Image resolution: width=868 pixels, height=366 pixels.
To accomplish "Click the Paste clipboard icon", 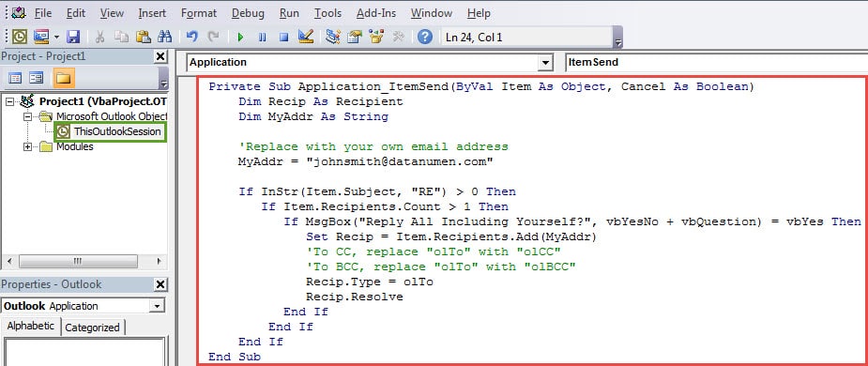I will click(x=144, y=38).
